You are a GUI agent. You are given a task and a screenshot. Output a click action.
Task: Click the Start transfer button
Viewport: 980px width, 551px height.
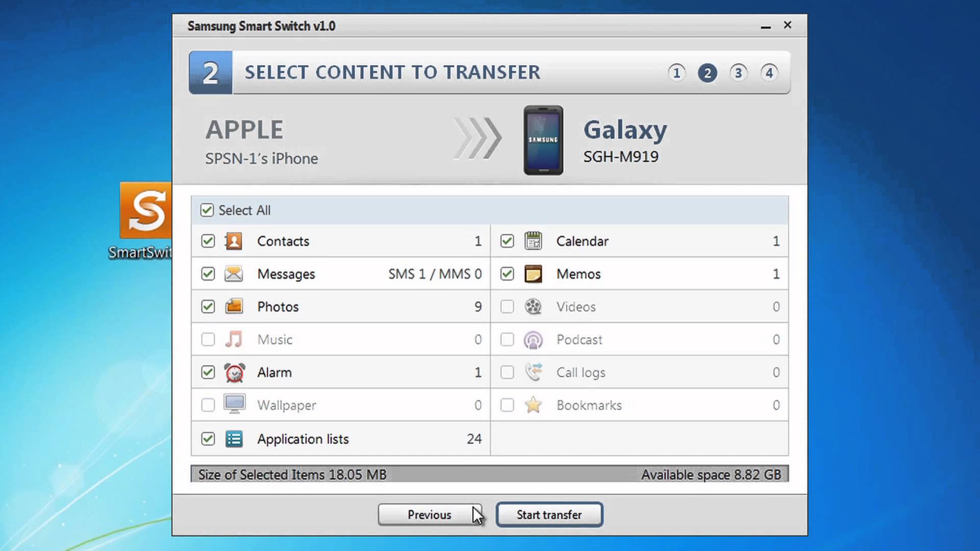549,515
